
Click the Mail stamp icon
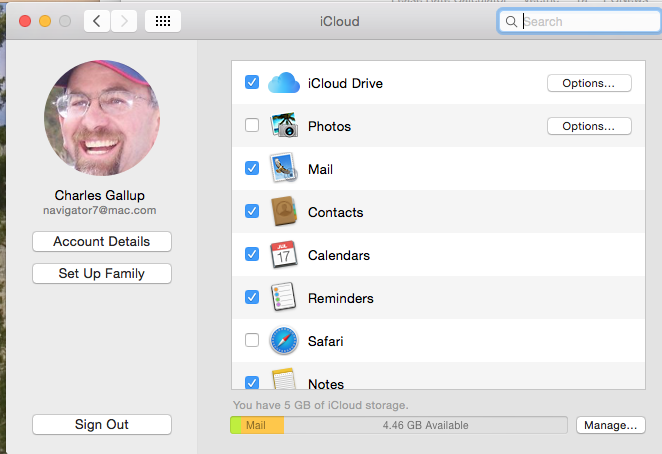point(284,169)
